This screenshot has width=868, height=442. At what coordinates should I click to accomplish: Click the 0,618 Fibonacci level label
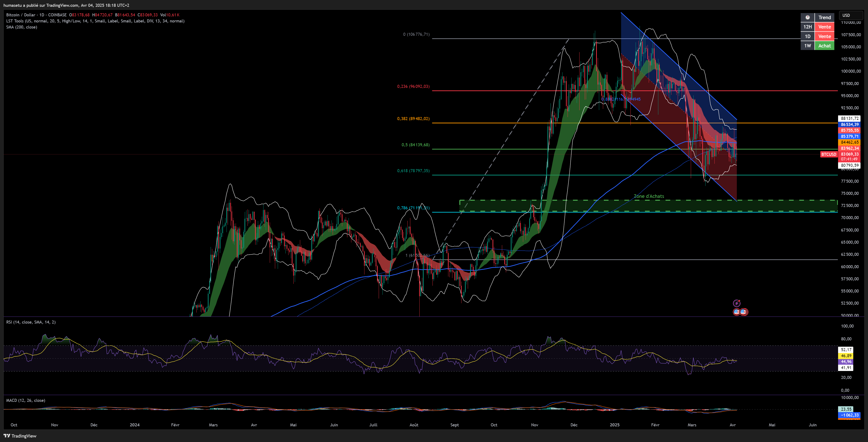coord(413,171)
